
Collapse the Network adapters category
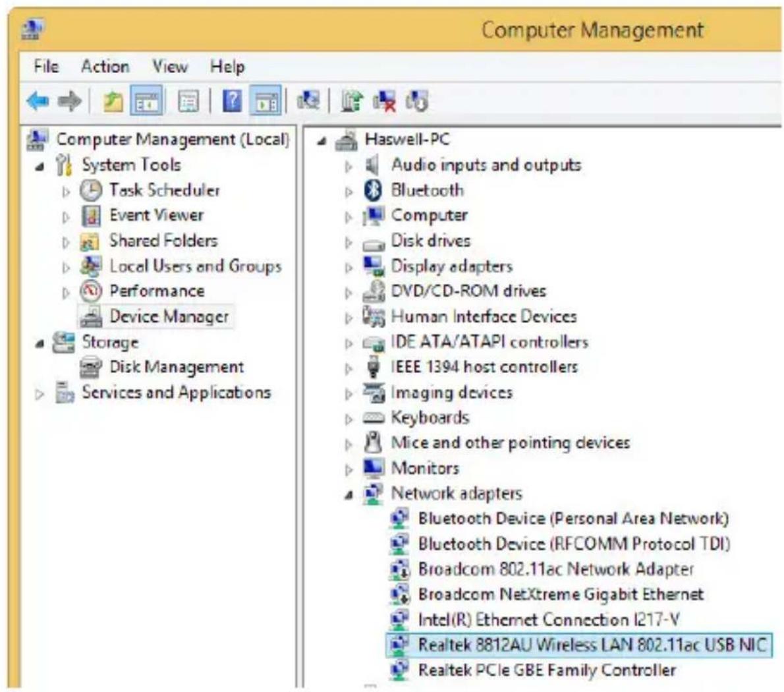click(x=349, y=495)
